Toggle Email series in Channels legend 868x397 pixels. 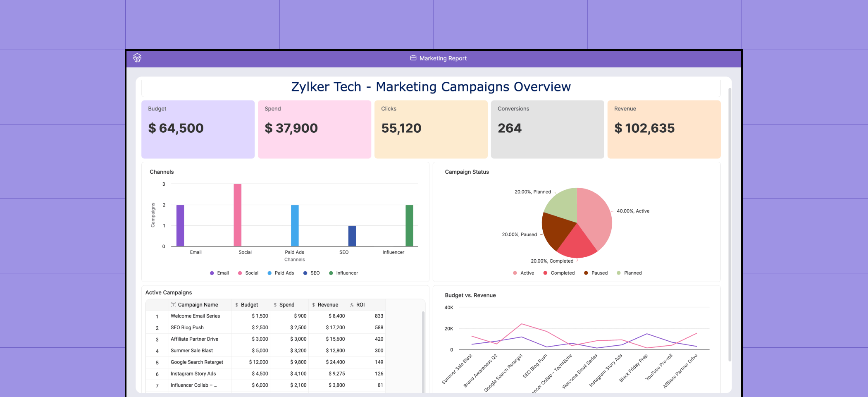[219, 273]
